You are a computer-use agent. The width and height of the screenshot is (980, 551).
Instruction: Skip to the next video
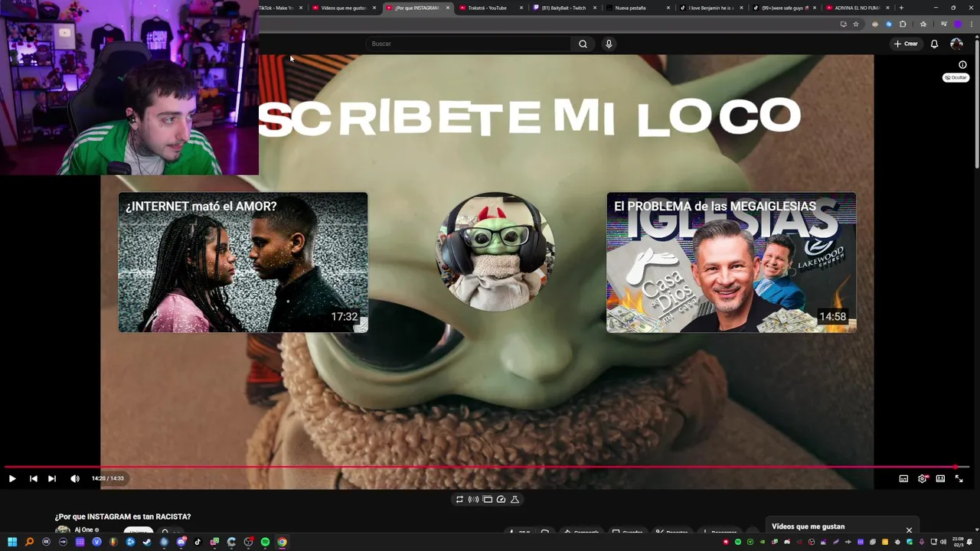(x=52, y=478)
